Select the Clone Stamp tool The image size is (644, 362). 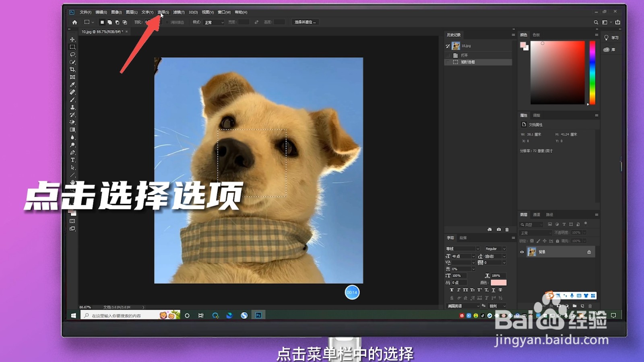pyautogui.click(x=72, y=107)
